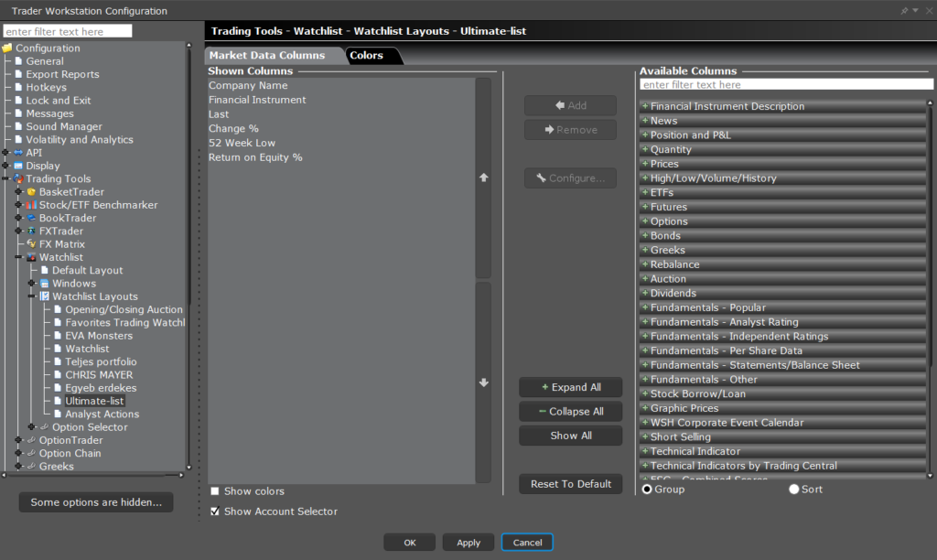
Task: Select the Sort radio button
Action: pos(794,490)
